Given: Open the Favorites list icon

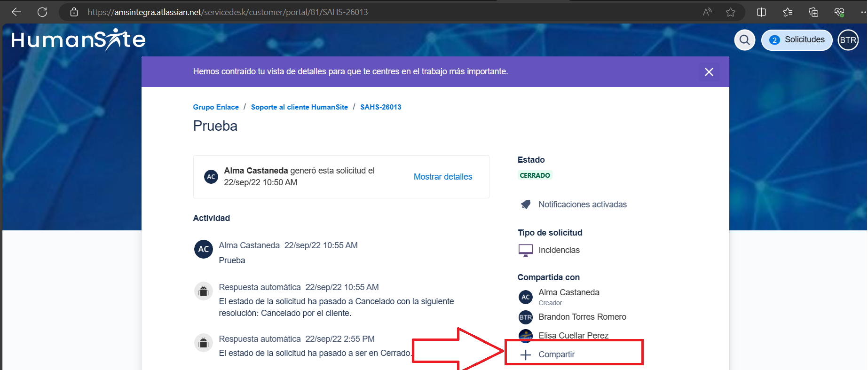Looking at the screenshot, I should pos(788,12).
